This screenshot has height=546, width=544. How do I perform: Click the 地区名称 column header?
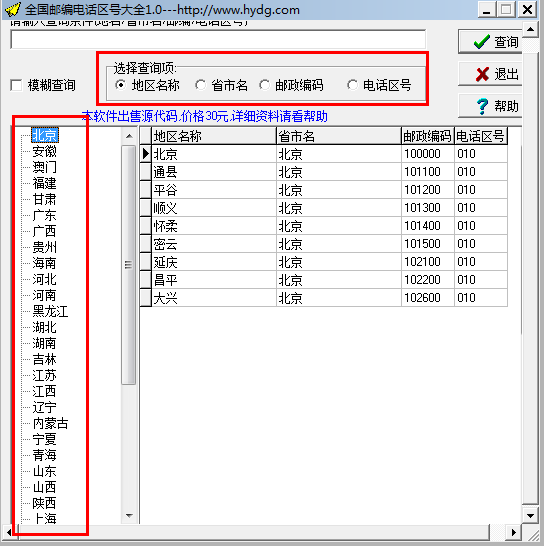[x=214, y=136]
